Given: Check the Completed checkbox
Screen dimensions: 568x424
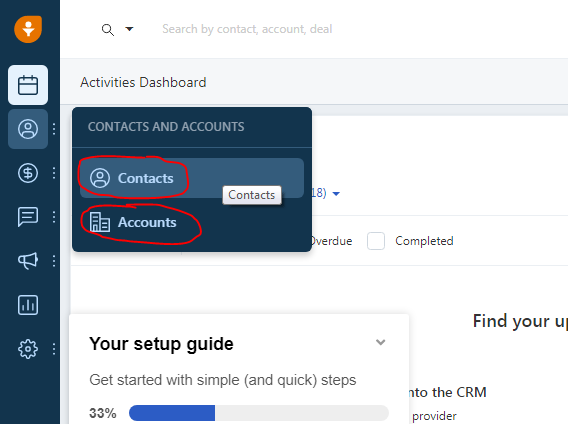Looking at the screenshot, I should (376, 241).
